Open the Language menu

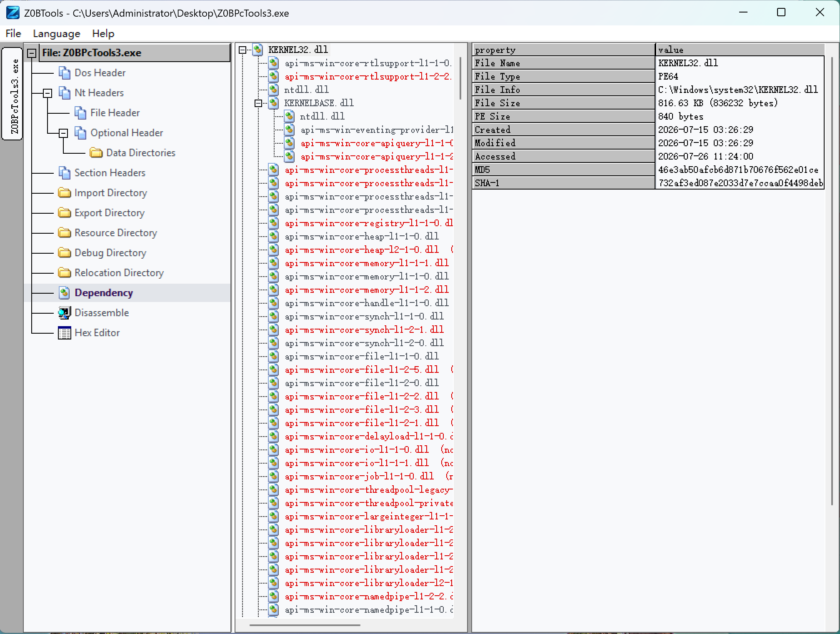57,33
